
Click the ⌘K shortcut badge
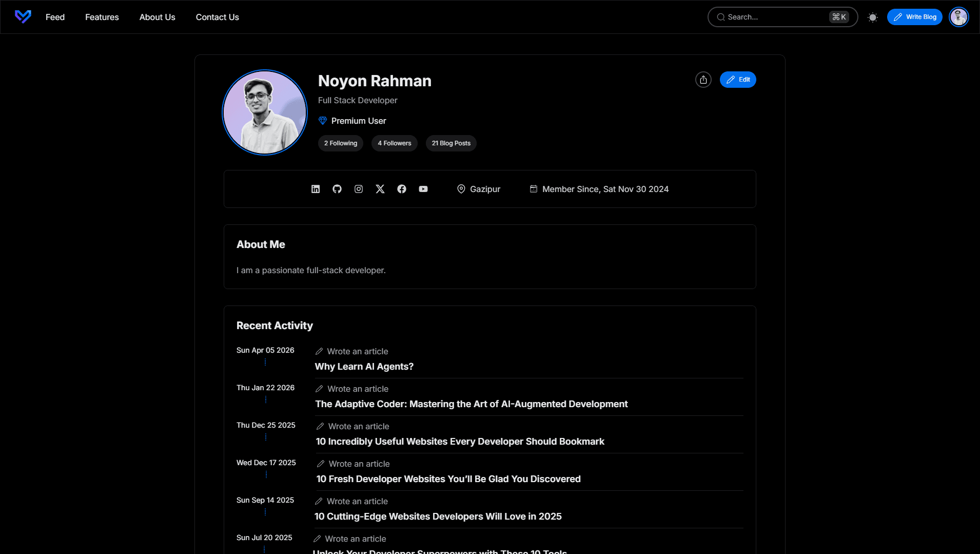pos(839,17)
